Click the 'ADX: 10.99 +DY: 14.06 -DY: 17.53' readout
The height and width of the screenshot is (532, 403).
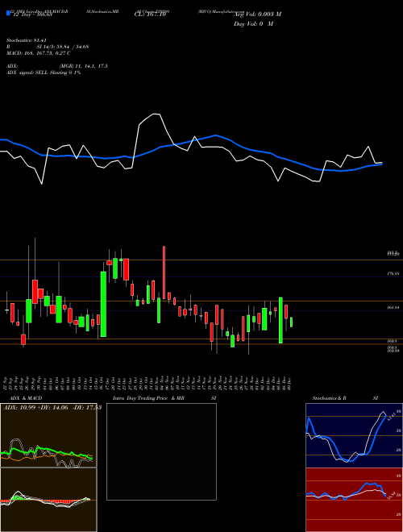[52, 407]
